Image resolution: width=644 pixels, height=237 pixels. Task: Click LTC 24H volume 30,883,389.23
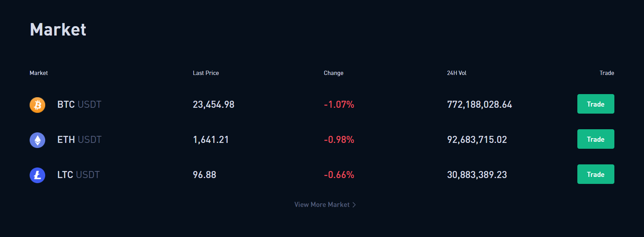pos(477,175)
